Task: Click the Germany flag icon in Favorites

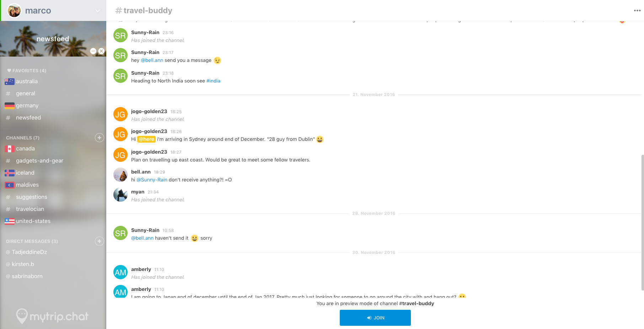Action: (x=9, y=105)
